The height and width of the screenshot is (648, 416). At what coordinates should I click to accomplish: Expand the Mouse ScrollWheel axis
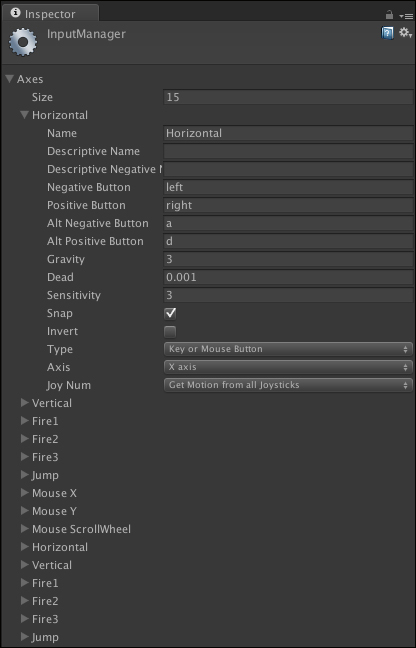click(25, 529)
